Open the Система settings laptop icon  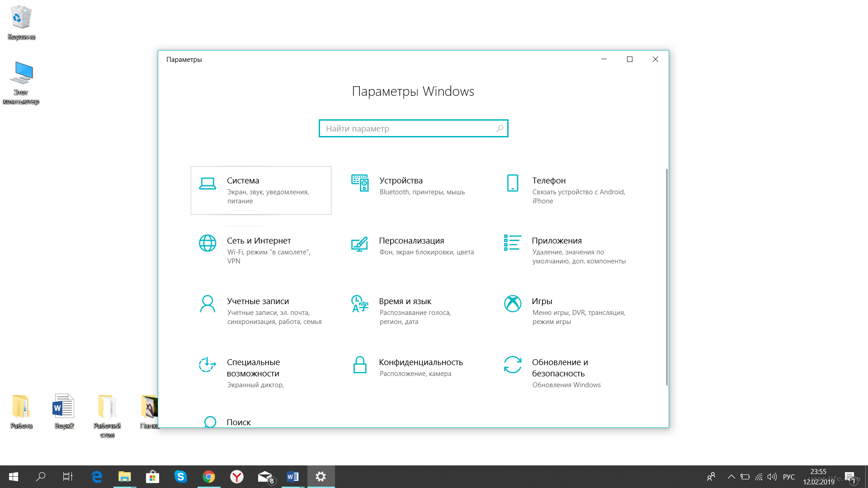click(x=208, y=183)
